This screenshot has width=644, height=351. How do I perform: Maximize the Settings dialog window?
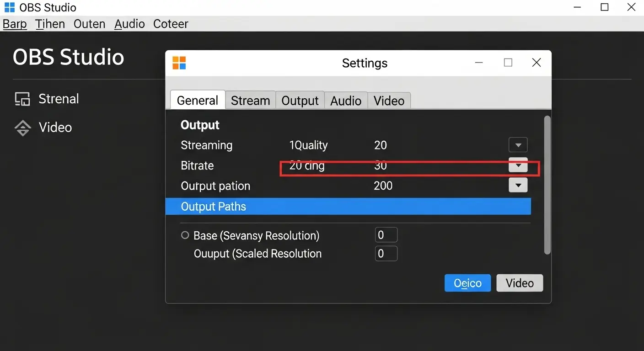(508, 63)
